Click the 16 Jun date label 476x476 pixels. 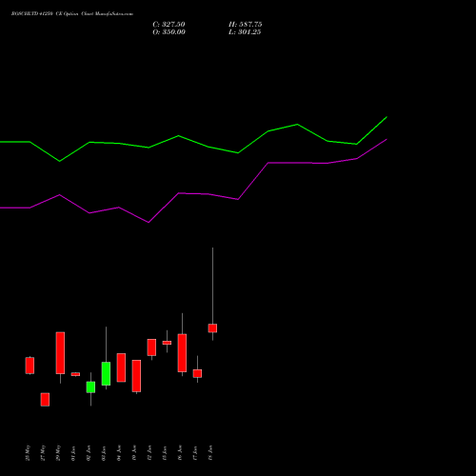click(180, 453)
